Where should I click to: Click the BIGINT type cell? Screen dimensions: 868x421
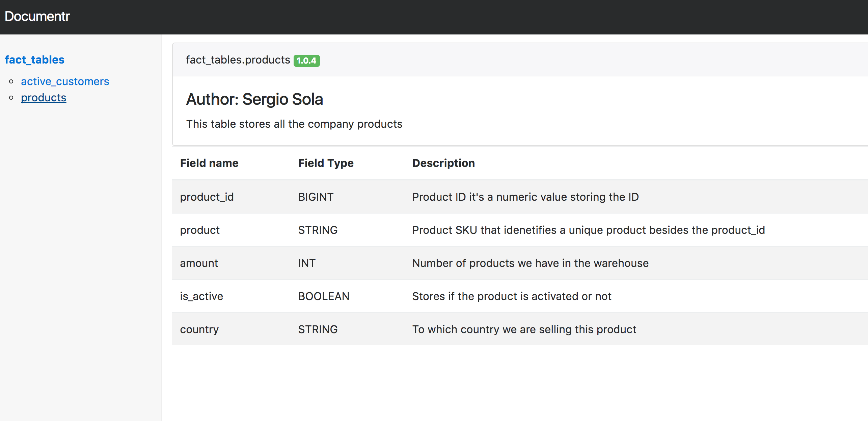pos(316,197)
